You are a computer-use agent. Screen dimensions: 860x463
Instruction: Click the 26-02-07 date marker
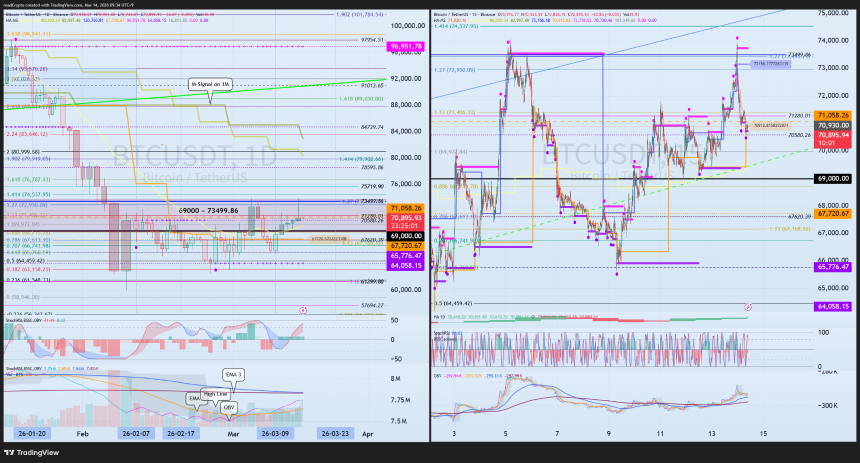[x=135, y=433]
